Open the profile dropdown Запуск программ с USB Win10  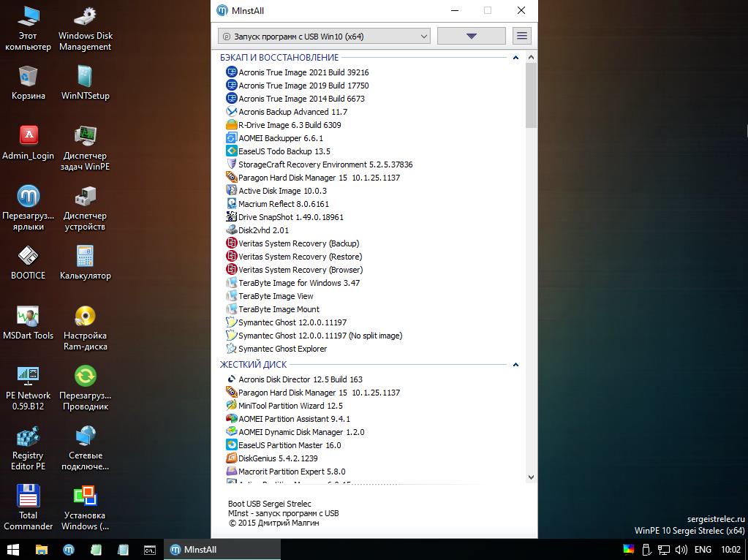324,36
